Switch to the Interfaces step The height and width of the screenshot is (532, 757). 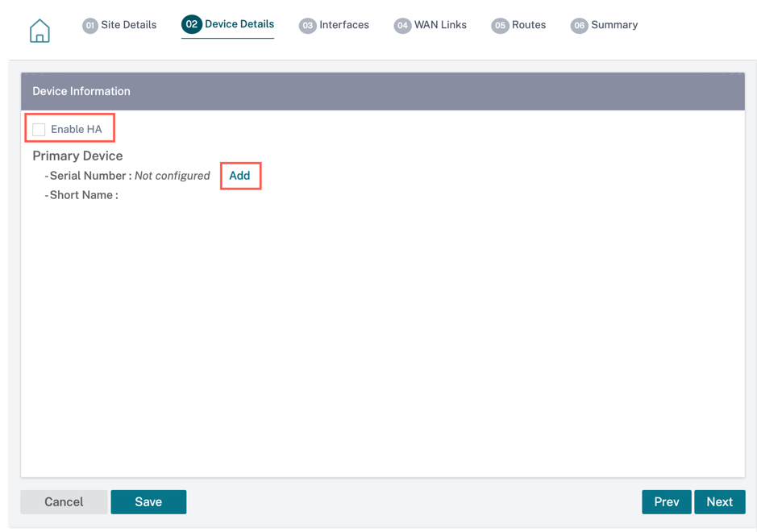(334, 25)
